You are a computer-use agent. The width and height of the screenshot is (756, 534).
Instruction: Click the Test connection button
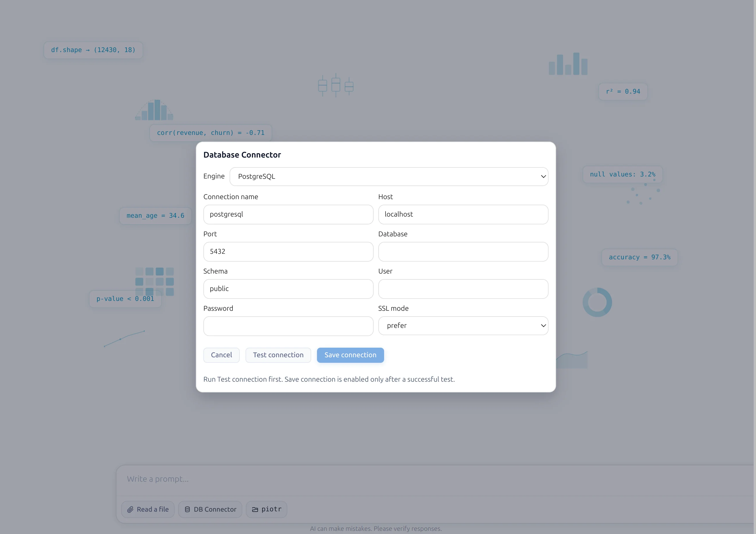coord(278,355)
